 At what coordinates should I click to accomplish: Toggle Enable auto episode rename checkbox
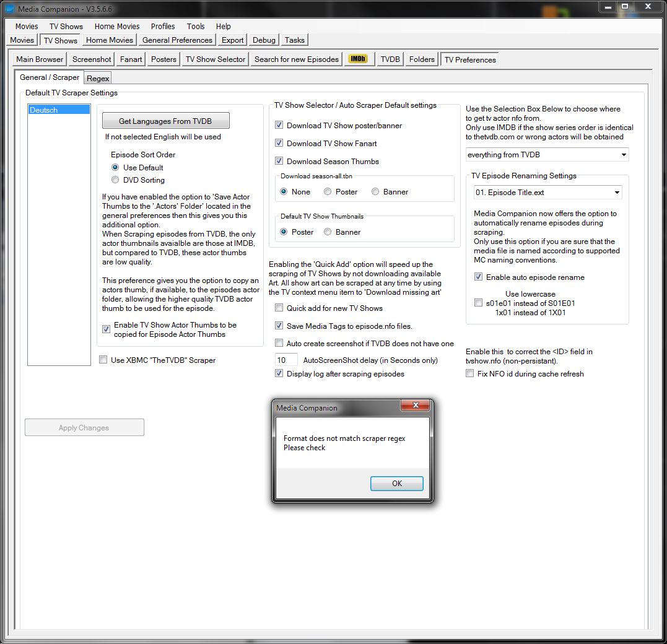(x=478, y=277)
